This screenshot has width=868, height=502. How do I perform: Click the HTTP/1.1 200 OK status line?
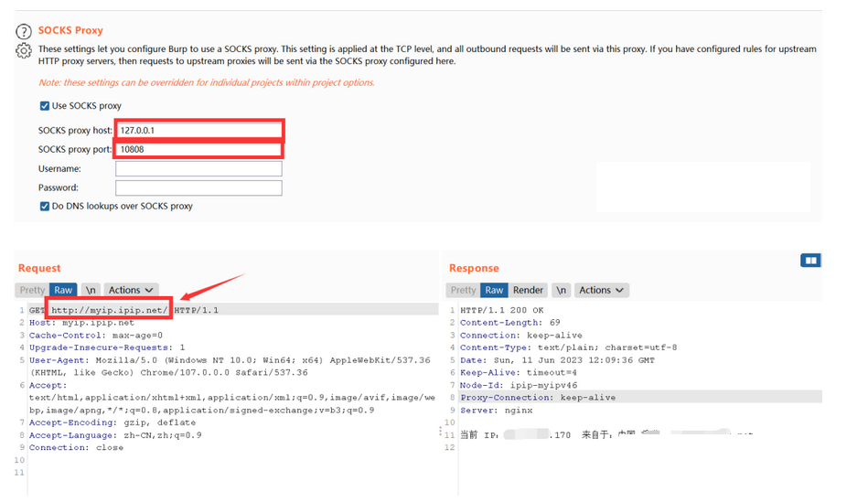[502, 311]
